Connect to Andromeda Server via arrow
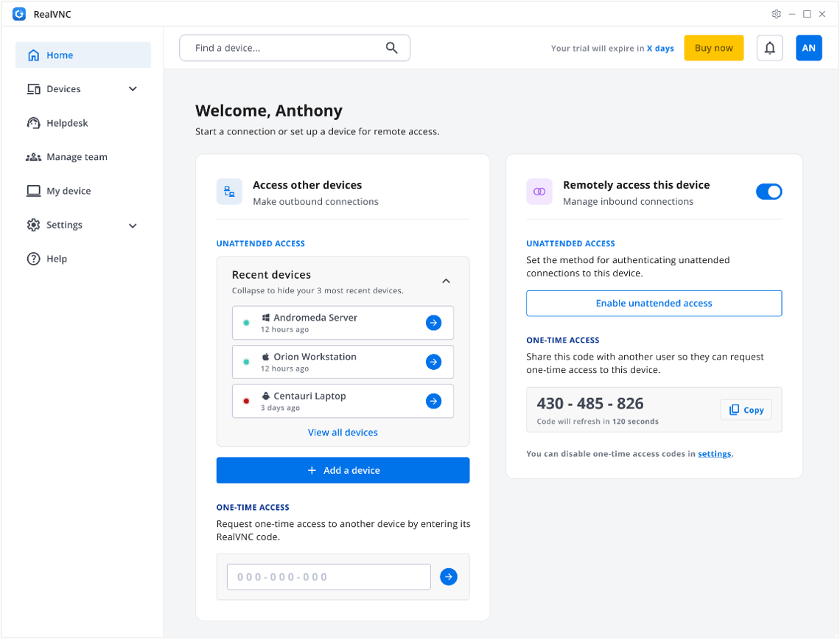The height and width of the screenshot is (639, 840). click(x=433, y=322)
